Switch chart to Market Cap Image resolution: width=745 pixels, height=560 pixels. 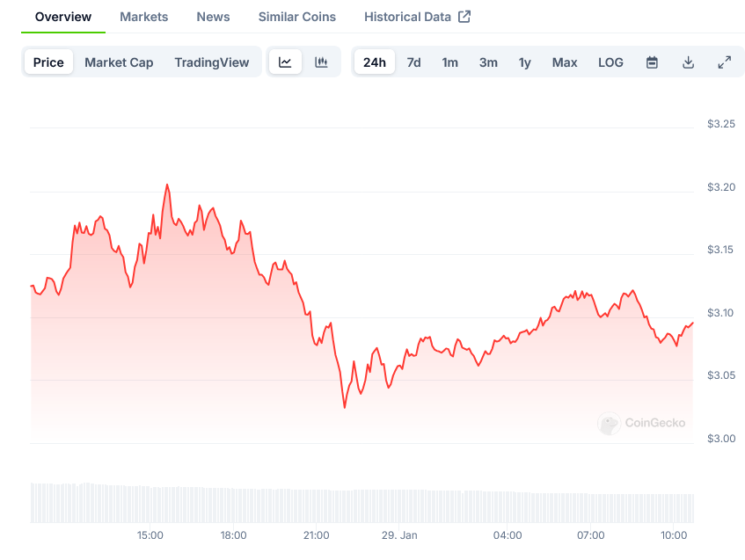coord(119,62)
